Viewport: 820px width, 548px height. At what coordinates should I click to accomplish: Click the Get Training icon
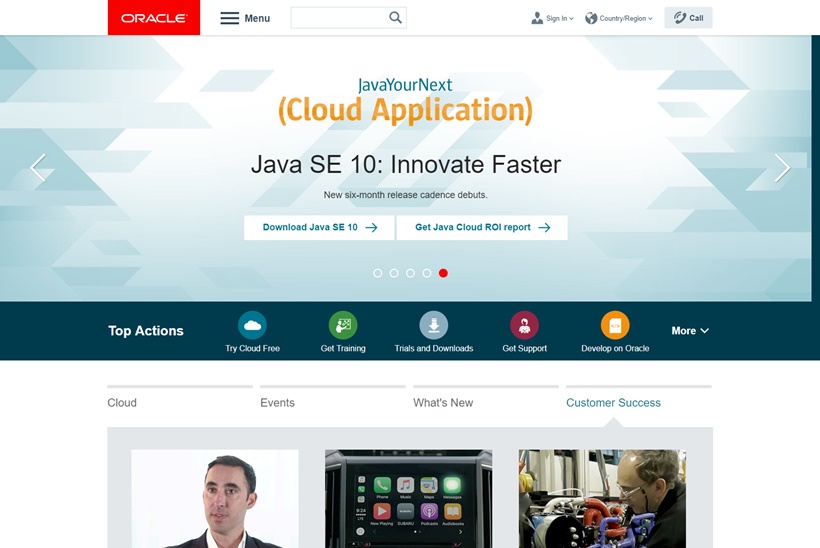[343, 325]
